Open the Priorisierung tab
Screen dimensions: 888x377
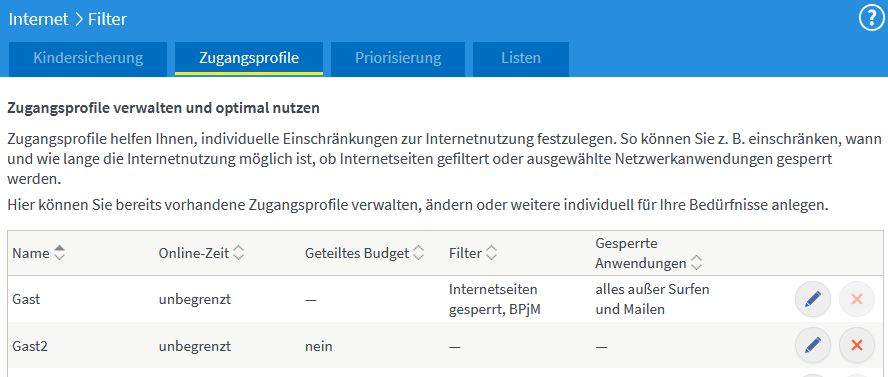pyautogui.click(x=398, y=58)
